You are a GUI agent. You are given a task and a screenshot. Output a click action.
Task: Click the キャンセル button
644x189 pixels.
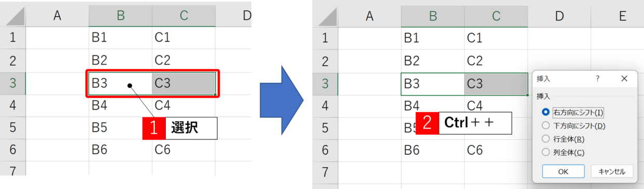tap(612, 171)
